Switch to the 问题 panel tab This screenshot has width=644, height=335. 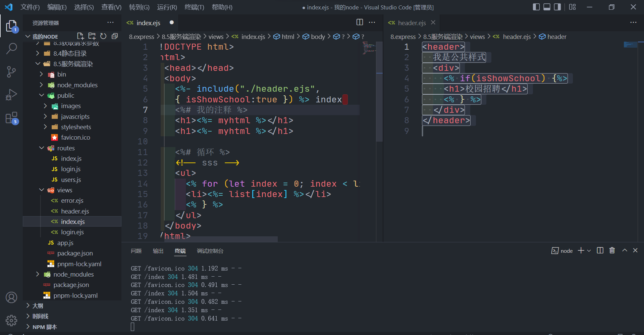[x=136, y=251]
